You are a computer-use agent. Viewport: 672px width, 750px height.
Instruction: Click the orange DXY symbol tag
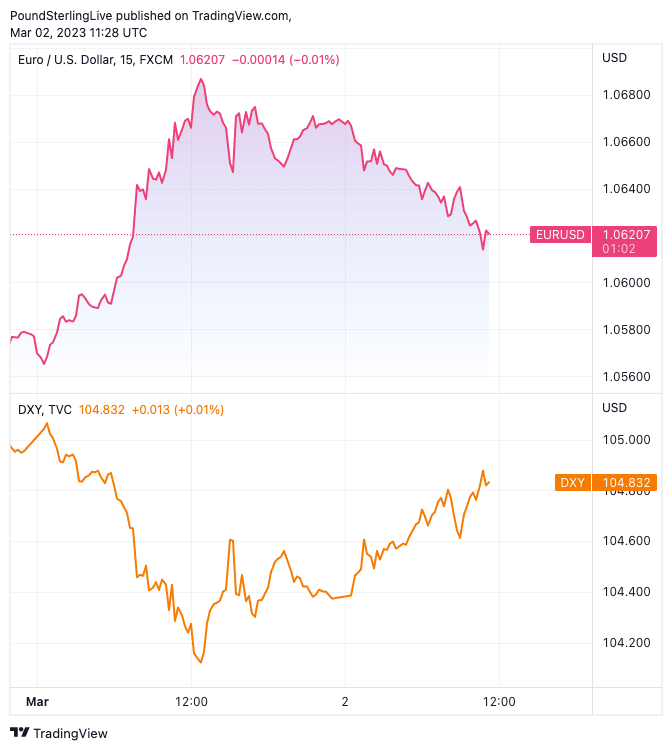click(572, 483)
